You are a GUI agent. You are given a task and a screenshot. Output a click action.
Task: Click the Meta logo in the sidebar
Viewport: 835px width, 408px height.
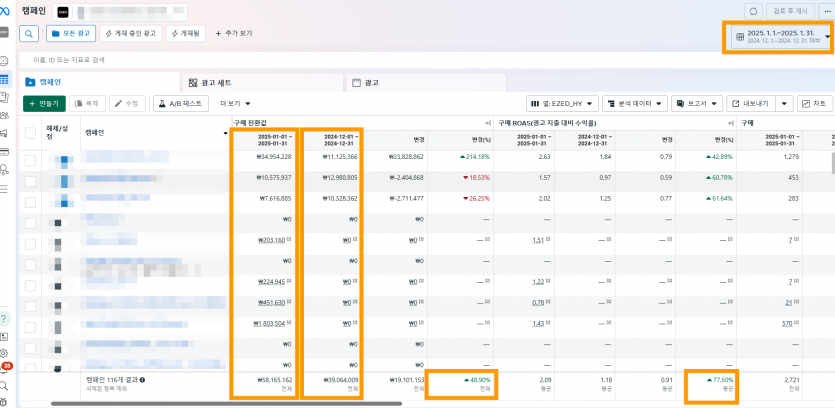tap(4, 10)
